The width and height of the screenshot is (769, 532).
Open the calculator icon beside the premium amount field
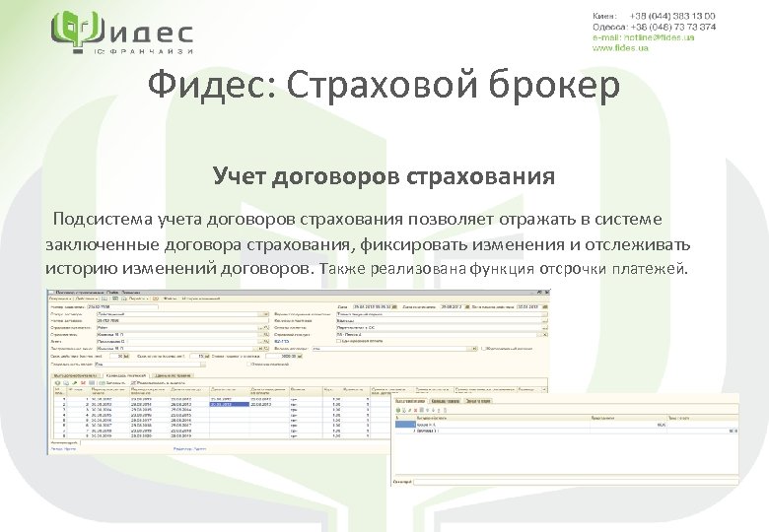click(x=300, y=356)
